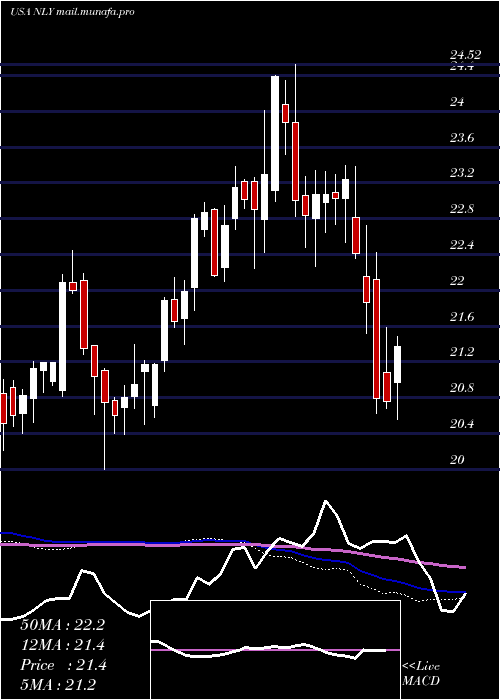This screenshot has height=700, width=500.
Task: Click the 50MA : 22.2 readout
Action: pos(62,625)
